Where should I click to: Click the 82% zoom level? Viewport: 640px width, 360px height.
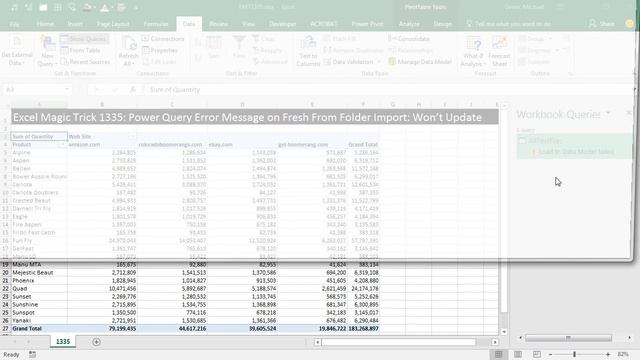(623, 355)
